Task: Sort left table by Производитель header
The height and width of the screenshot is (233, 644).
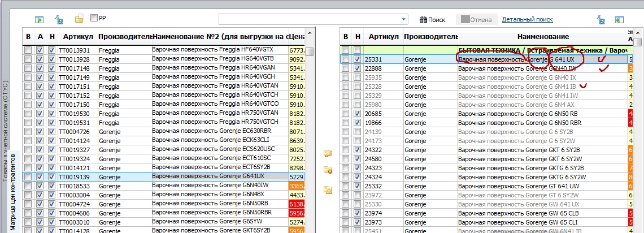Action: [125, 37]
